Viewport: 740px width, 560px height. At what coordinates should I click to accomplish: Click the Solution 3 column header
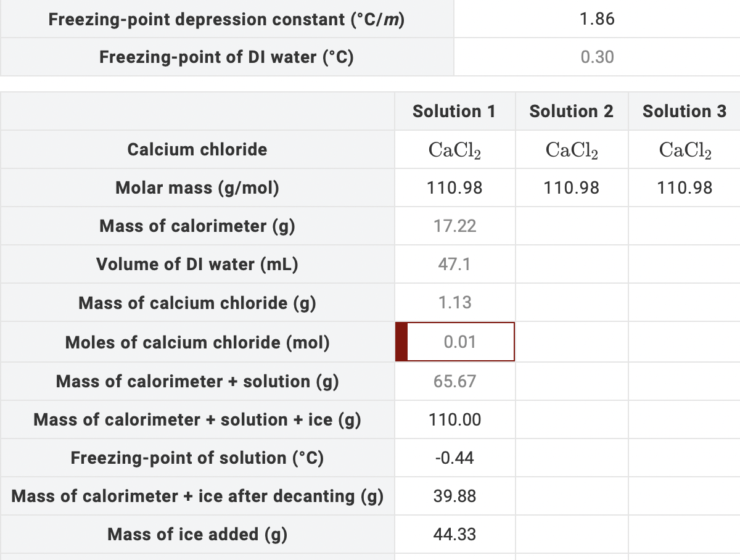684,111
